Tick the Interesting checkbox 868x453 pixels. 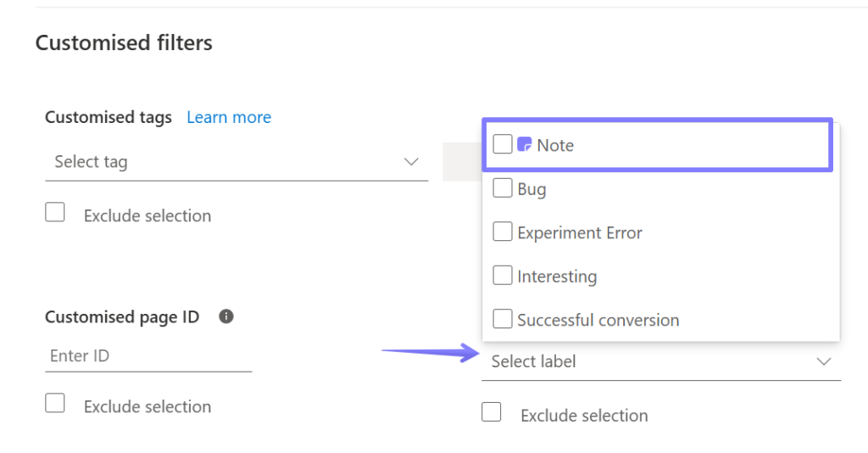[x=503, y=276]
